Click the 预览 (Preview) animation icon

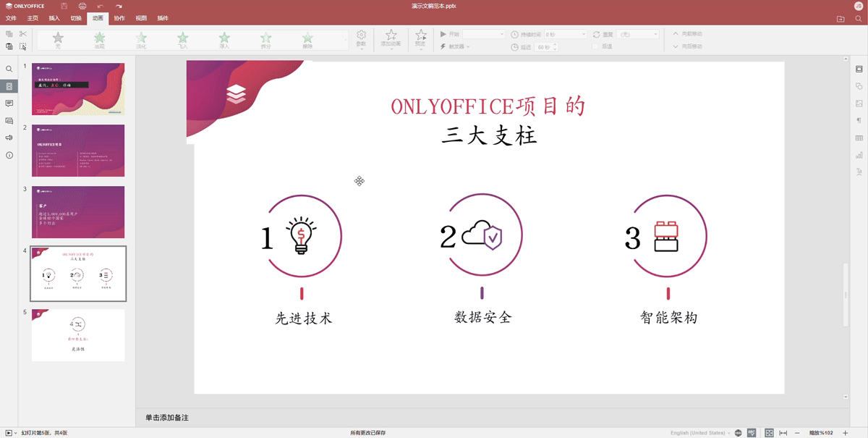pyautogui.click(x=422, y=36)
